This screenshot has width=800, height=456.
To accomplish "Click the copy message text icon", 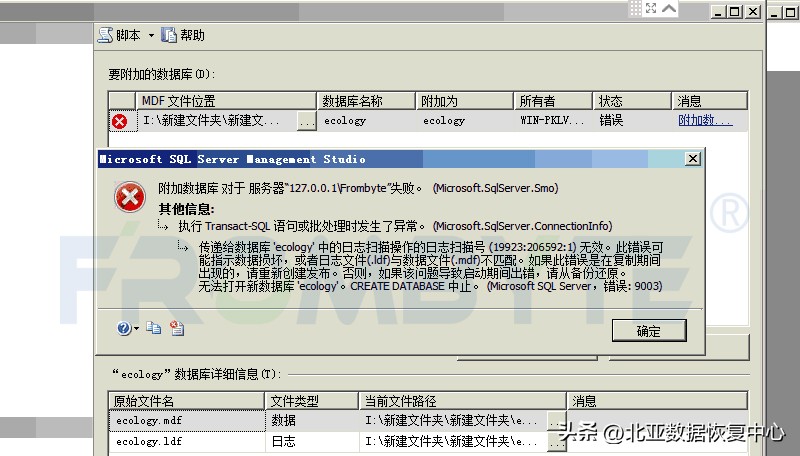I will click(x=154, y=327).
